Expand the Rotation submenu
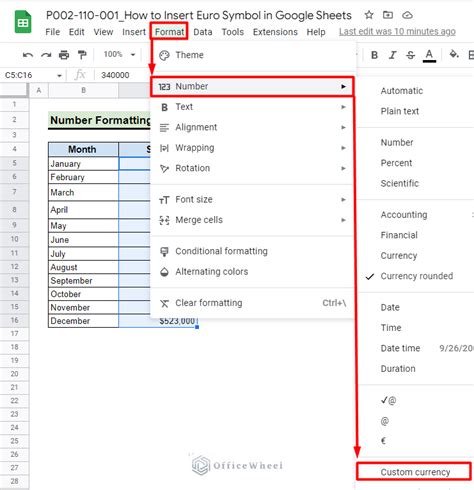This screenshot has width=474, height=490. 252,168
